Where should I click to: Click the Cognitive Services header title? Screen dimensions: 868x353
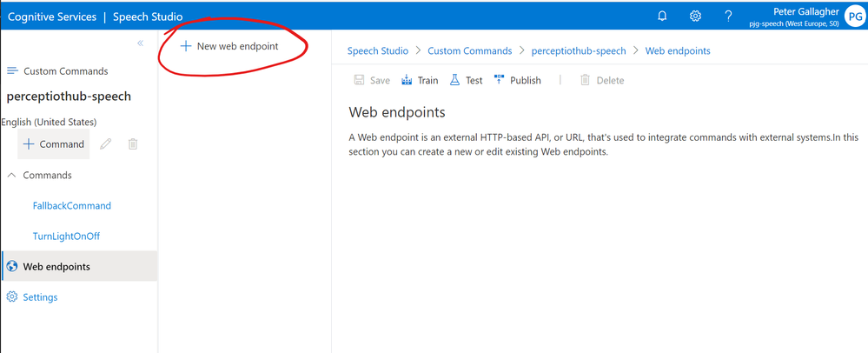[51, 17]
